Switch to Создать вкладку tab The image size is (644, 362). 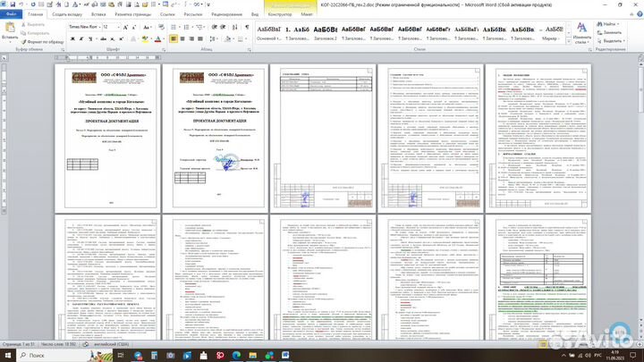(67, 14)
